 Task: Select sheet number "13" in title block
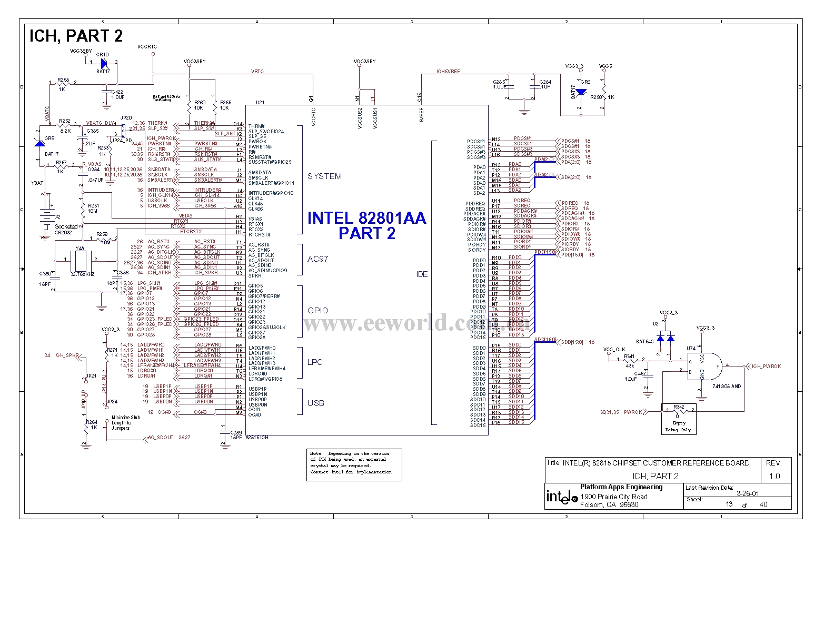tap(729, 504)
